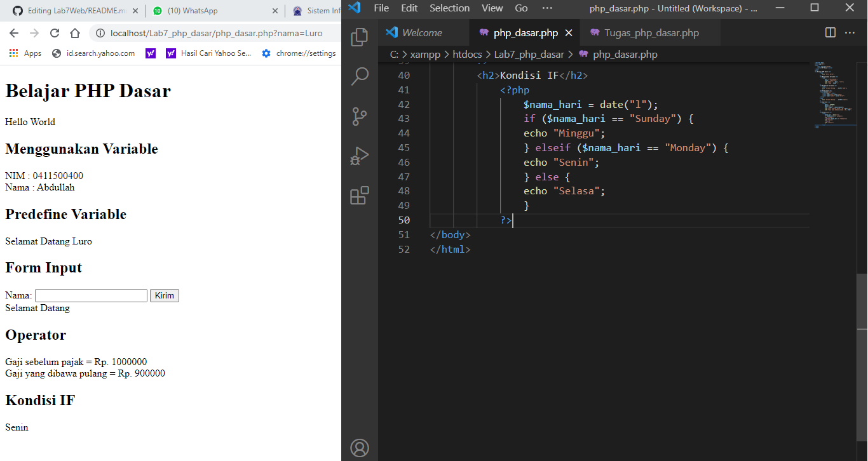This screenshot has width=868, height=461.
Task: Open the Source Control view
Action: click(x=359, y=117)
